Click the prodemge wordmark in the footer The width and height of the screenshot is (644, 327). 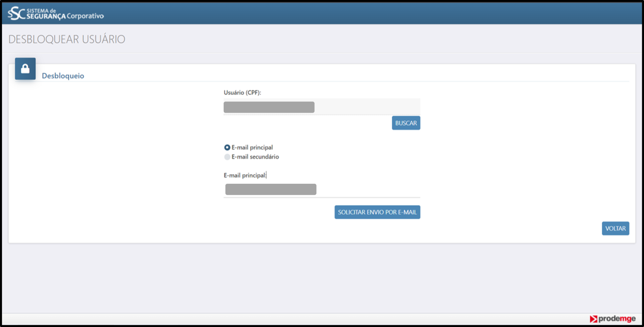(x=617, y=319)
